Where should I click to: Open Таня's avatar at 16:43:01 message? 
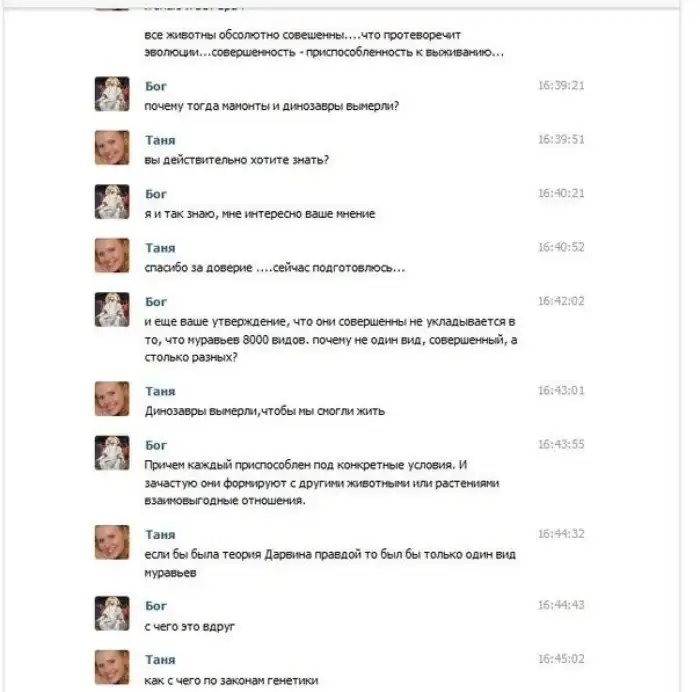(112, 399)
